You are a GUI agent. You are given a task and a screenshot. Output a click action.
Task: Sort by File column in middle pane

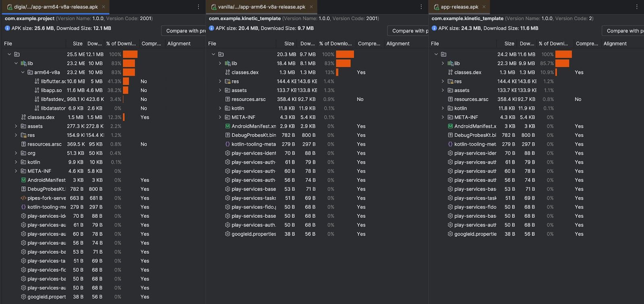[x=212, y=43]
